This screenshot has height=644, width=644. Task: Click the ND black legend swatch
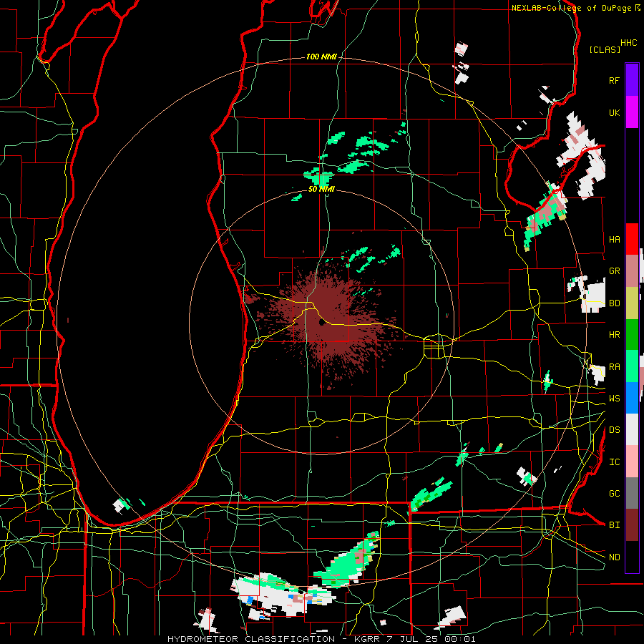coord(632,557)
